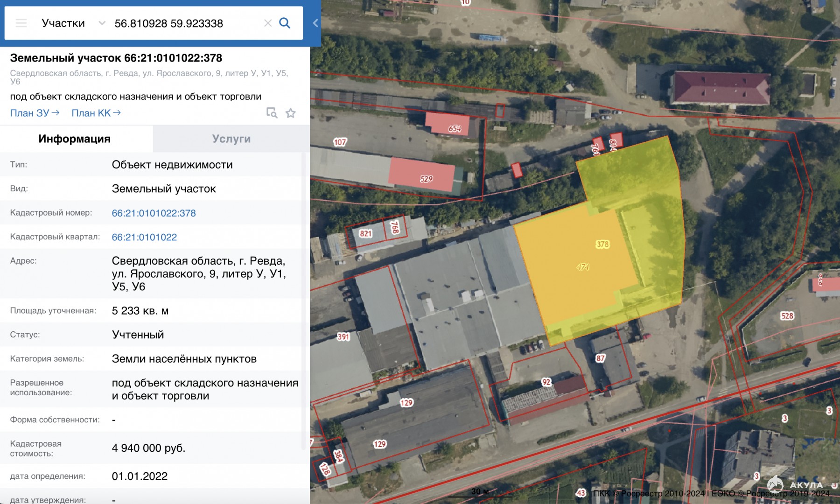Select the Информация tab
The width and height of the screenshot is (840, 504).
click(75, 139)
